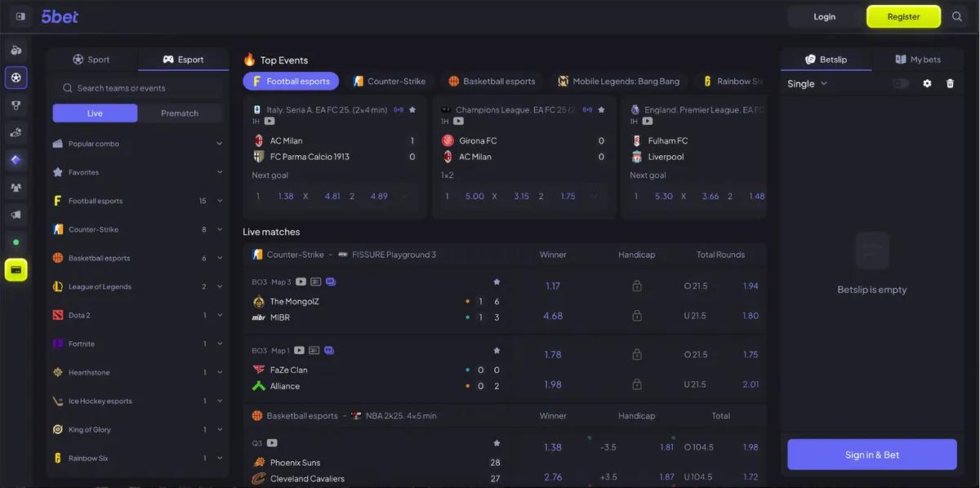Screen dimensions: 980x488
Task: Open King of Glory sidebar category
Action: tap(137, 429)
